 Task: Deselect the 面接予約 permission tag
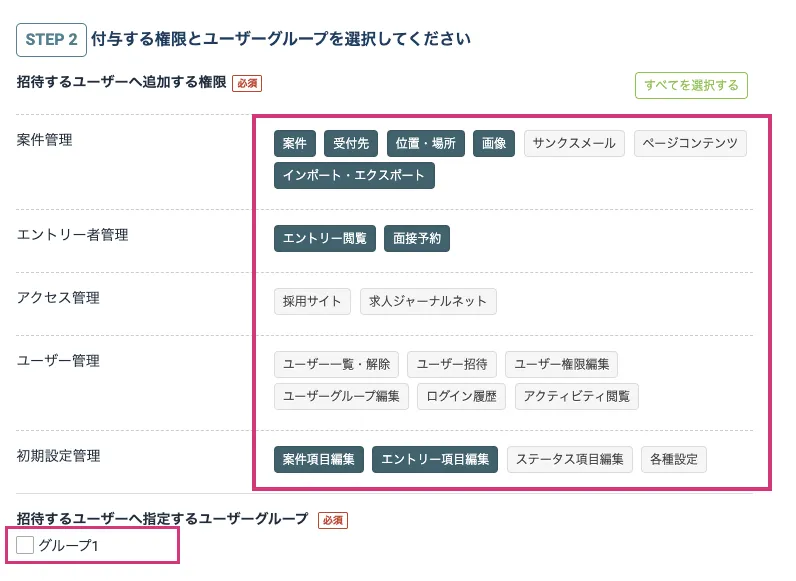point(417,238)
